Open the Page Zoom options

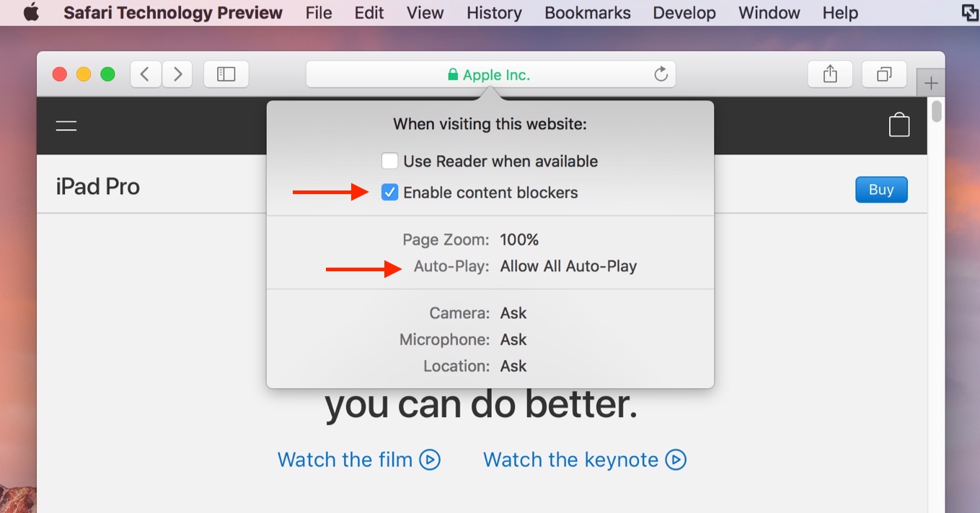click(521, 239)
